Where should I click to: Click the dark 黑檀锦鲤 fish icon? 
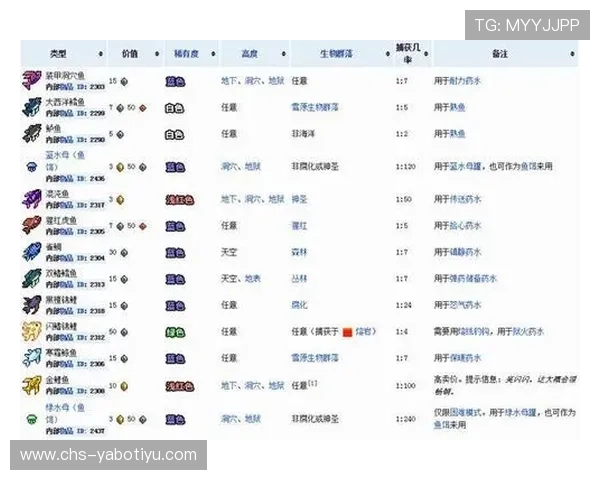tap(32, 305)
